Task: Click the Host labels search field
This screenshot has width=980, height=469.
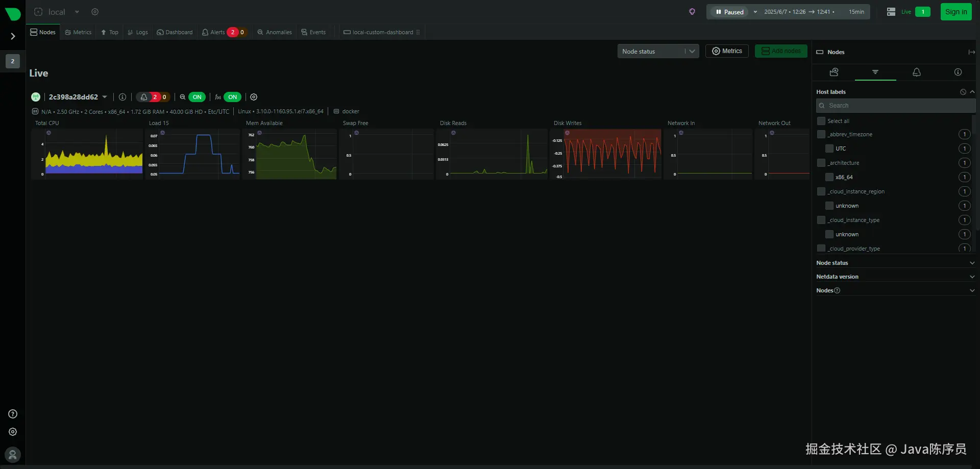Action: pos(896,106)
